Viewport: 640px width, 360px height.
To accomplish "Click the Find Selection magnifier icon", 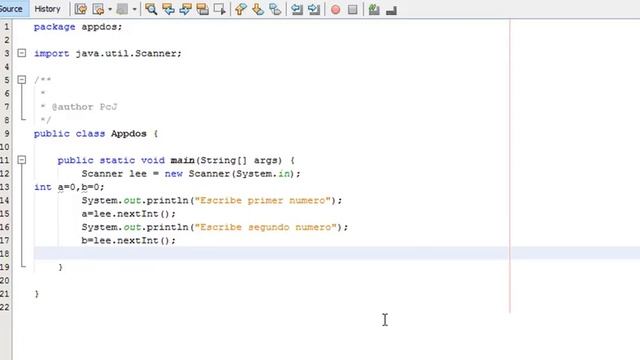I will (151, 9).
